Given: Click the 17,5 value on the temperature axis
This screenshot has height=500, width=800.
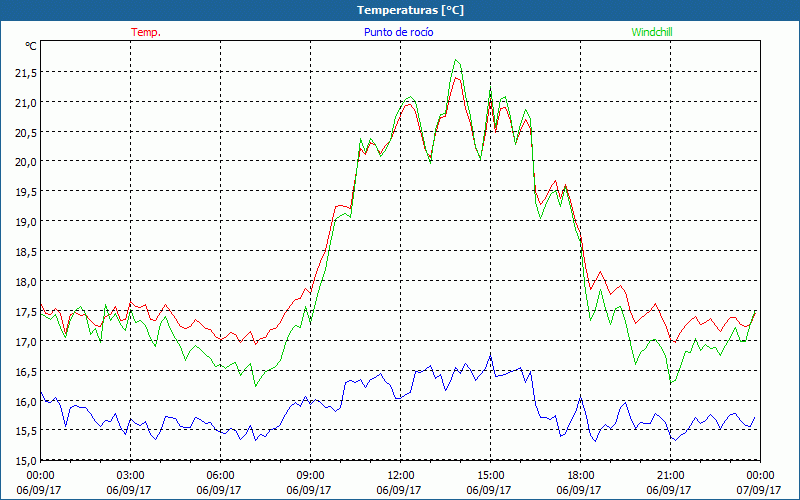Looking at the screenshot, I should [27, 311].
